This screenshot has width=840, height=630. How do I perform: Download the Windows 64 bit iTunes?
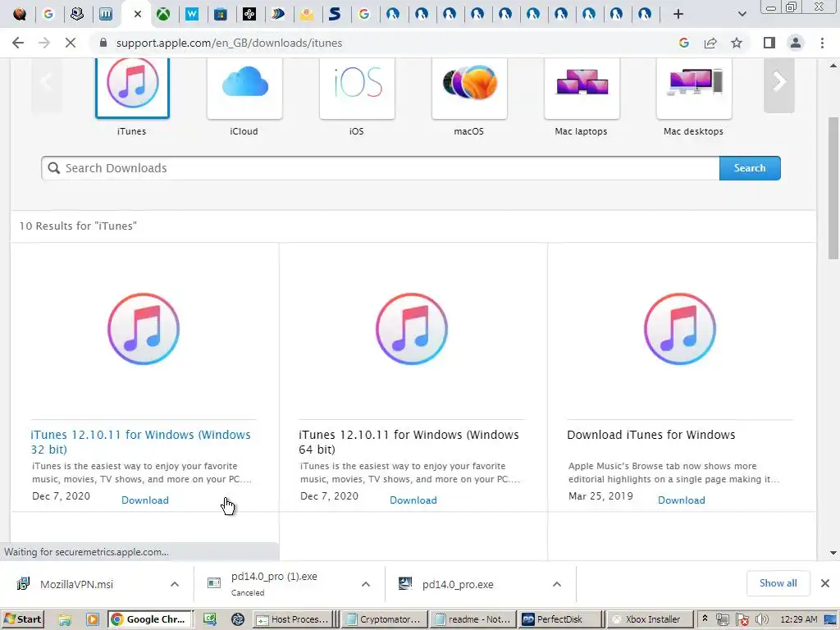[413, 500]
